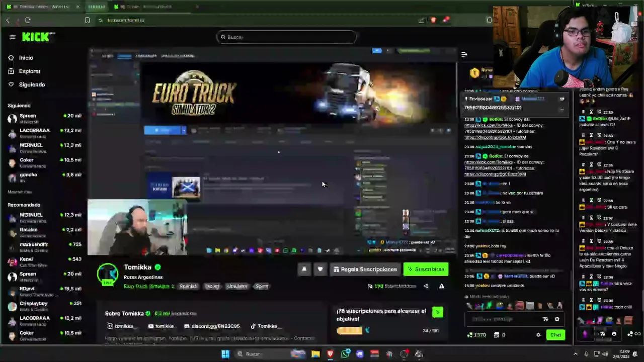Expand the 'Mostrar más' following list

[20, 192]
